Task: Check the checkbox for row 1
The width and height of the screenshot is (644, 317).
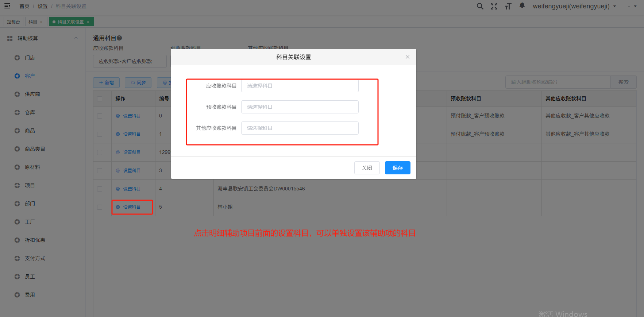Action: pyautogui.click(x=100, y=134)
